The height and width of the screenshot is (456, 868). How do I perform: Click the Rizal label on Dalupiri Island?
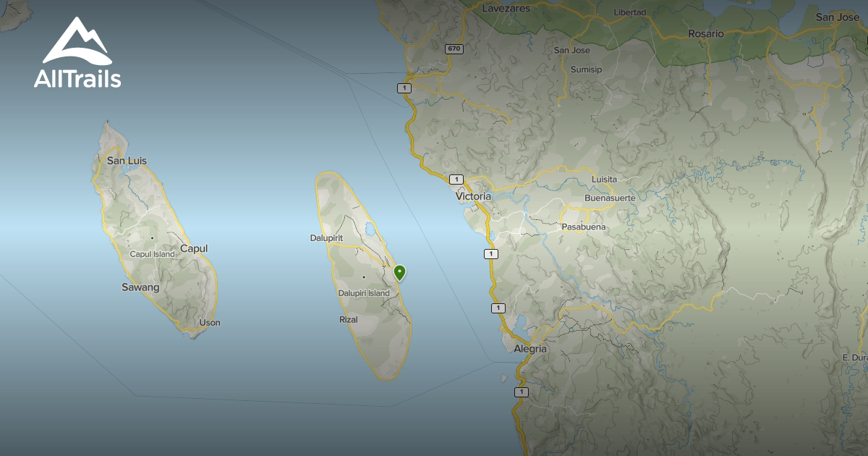tap(348, 319)
